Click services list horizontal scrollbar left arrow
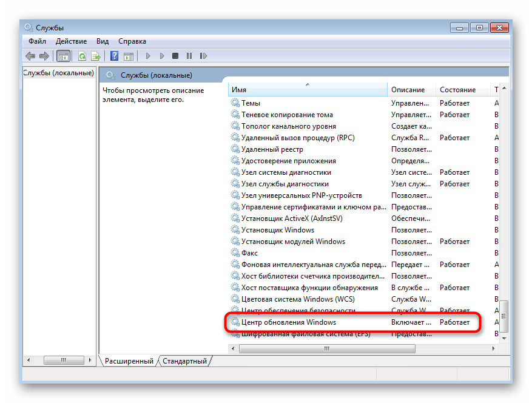532x403 pixels. pos(233,348)
